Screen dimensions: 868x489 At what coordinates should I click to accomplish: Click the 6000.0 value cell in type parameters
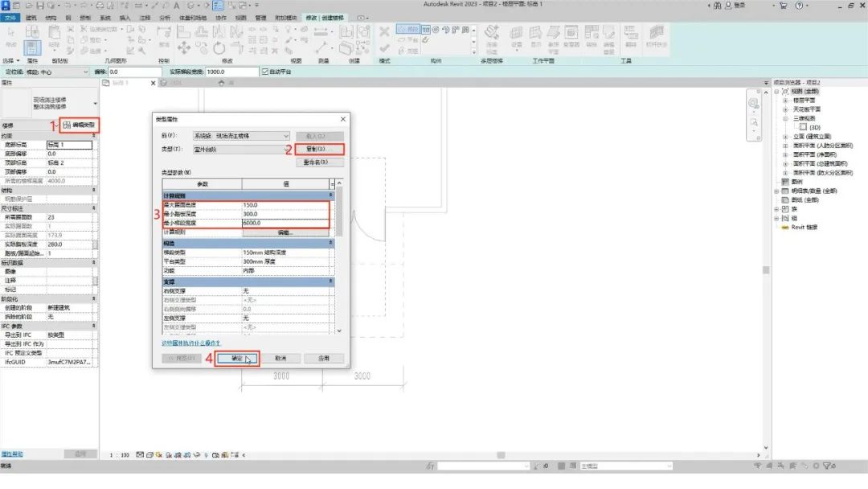click(285, 223)
